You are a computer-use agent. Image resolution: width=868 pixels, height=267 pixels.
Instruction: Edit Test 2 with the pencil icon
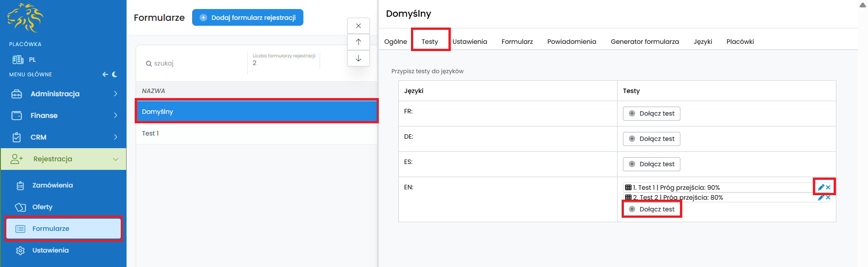coord(821,197)
